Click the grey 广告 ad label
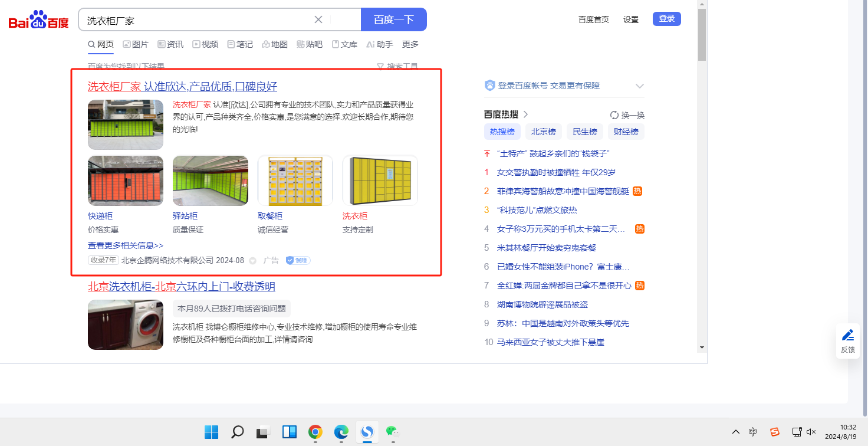The height and width of the screenshot is (446, 868). click(x=271, y=260)
